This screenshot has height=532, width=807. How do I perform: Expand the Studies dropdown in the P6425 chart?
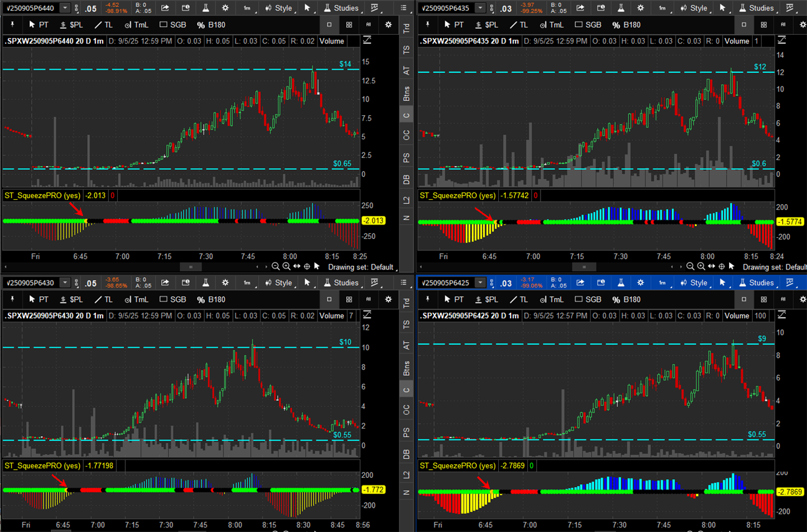click(x=755, y=283)
